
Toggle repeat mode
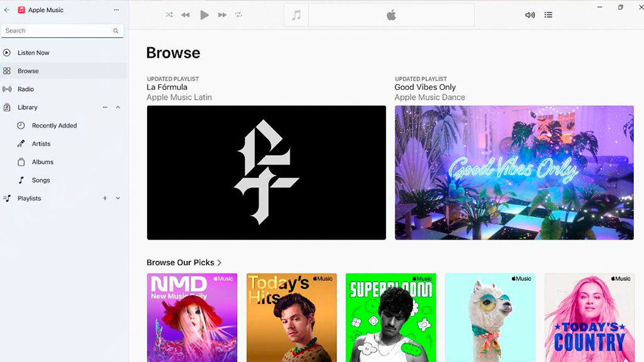[238, 15]
